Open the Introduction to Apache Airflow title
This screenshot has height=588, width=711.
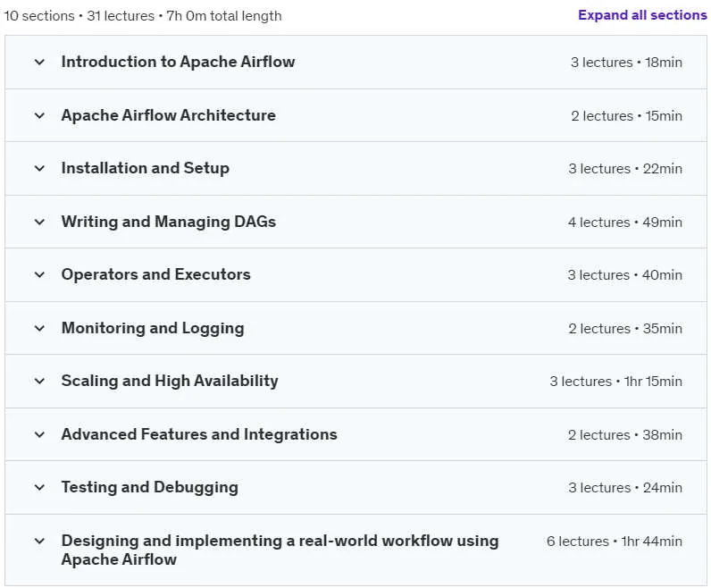(x=178, y=62)
